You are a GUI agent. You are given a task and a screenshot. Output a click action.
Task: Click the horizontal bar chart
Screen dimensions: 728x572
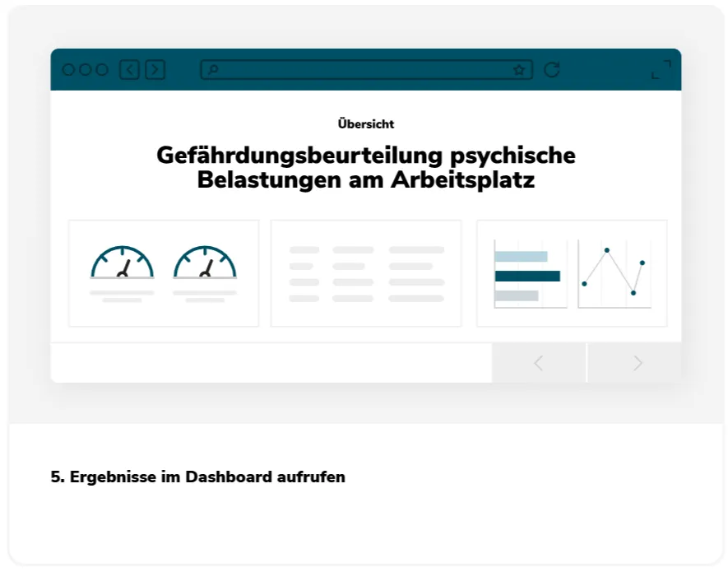point(531,274)
